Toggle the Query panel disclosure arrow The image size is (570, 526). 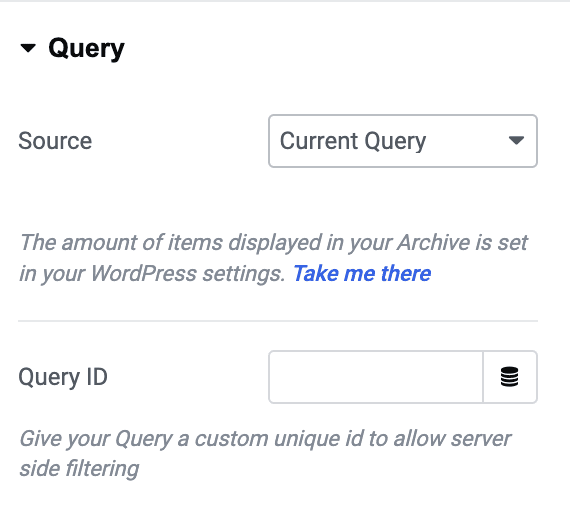tap(28, 48)
